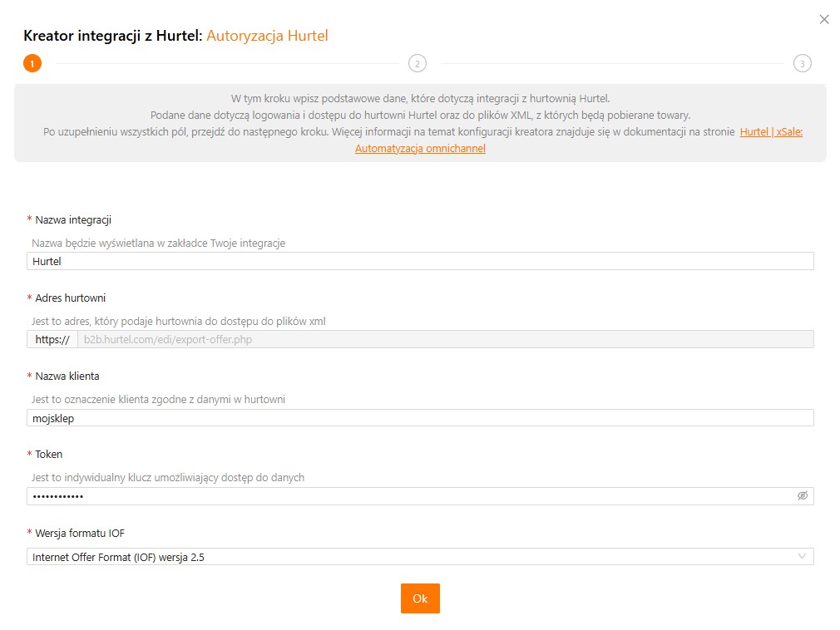840x630 pixels.
Task: Click the "Adres hurtowni" field label
Action: click(70, 298)
